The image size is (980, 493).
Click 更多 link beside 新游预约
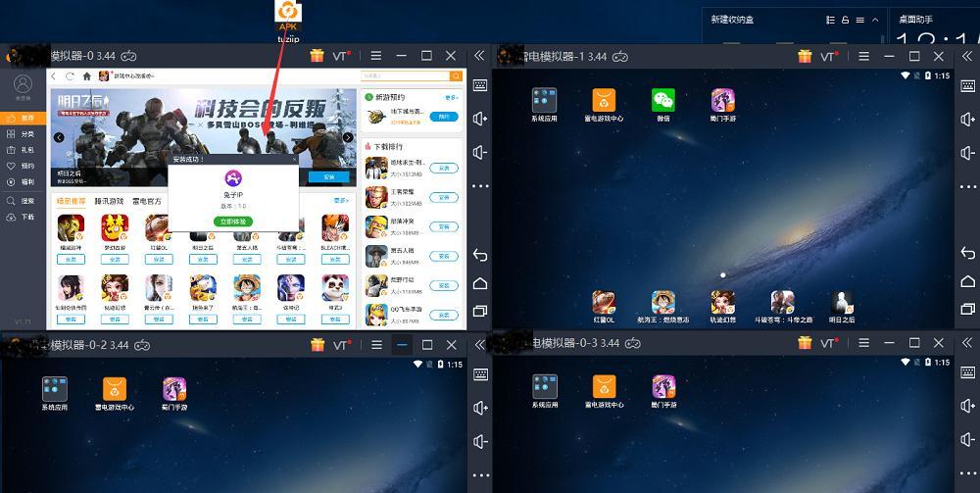coord(451,97)
